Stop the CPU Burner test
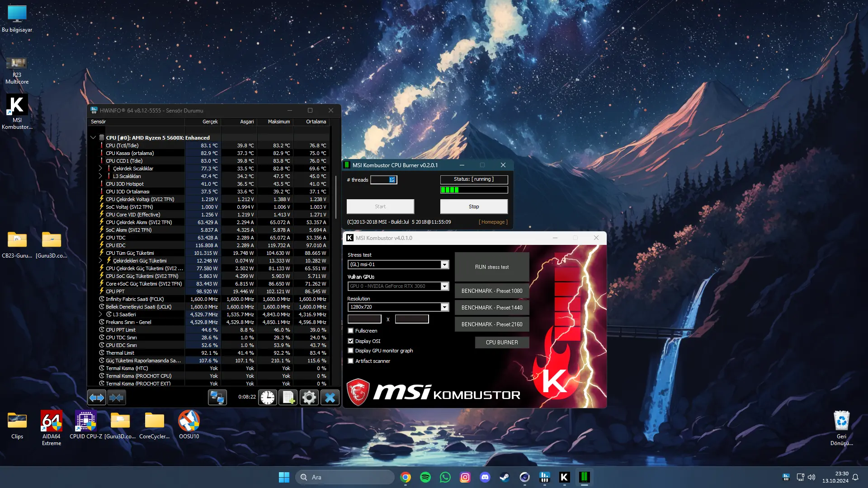This screenshot has height=488, width=868. coord(474,206)
